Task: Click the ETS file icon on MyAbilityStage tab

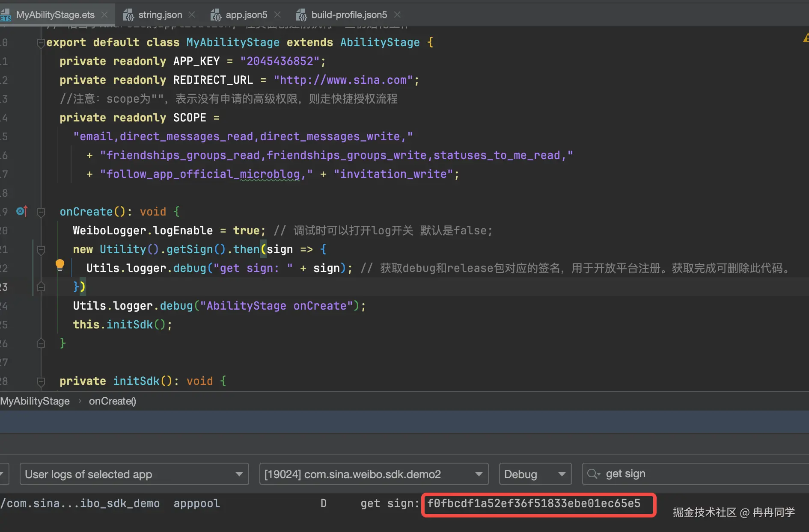Action: point(6,15)
